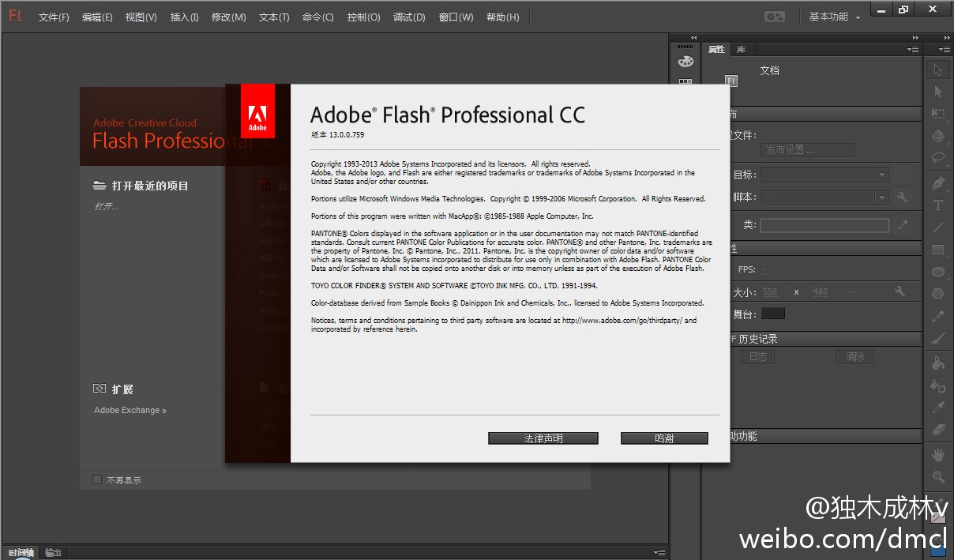Select the Zoom magnifier tool
The width and height of the screenshot is (954, 560).
[938, 477]
